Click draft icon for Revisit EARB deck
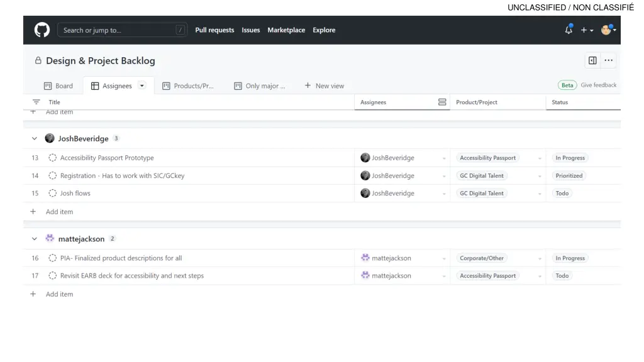 (x=53, y=276)
